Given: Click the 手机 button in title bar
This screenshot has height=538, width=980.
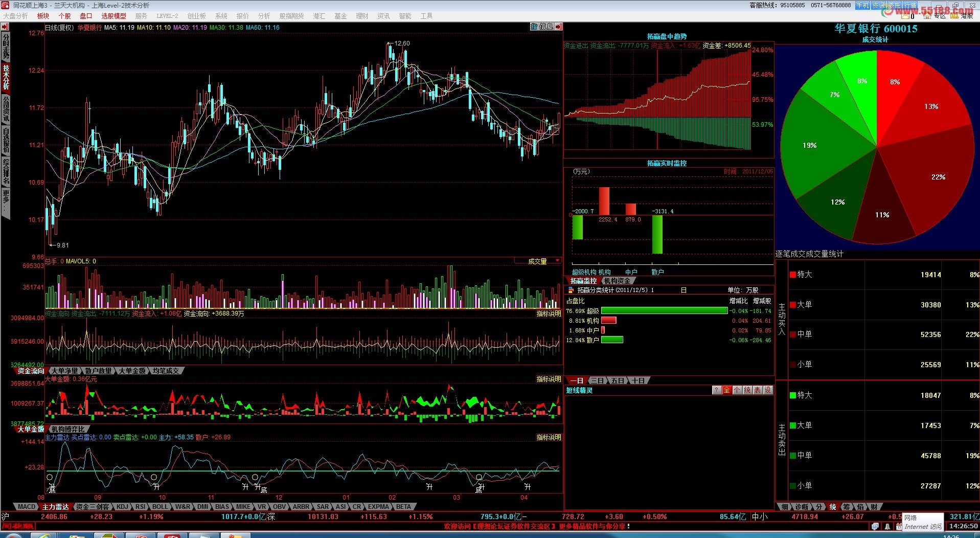Looking at the screenshot, I should [863, 5].
